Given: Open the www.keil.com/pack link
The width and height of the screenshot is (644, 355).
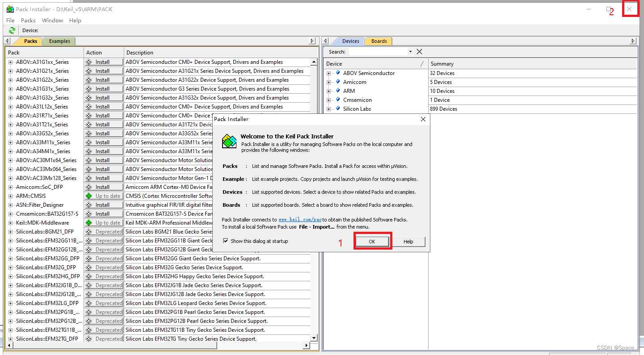Looking at the screenshot, I should pos(300,220).
